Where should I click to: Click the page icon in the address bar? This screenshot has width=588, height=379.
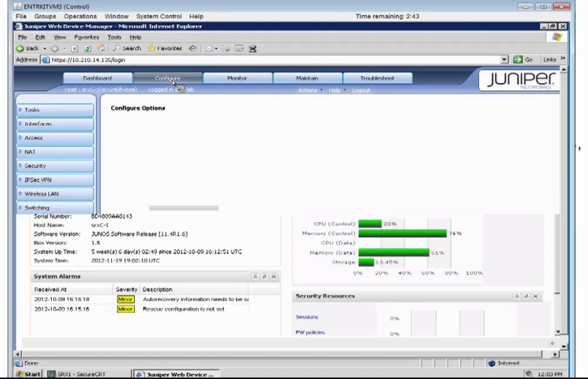pyautogui.click(x=46, y=59)
